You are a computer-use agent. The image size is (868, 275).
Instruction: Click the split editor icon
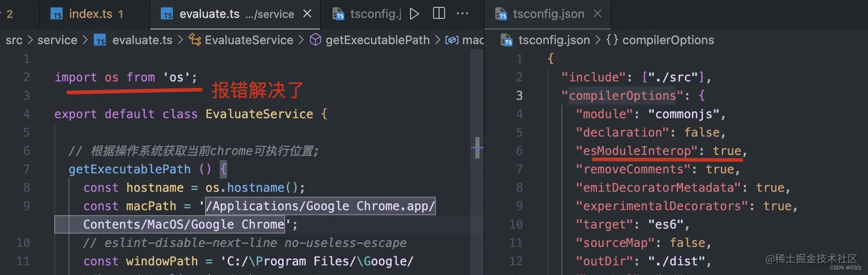click(439, 13)
